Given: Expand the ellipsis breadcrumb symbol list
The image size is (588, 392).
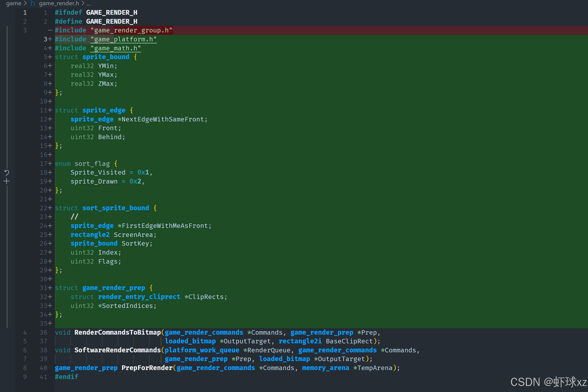Looking at the screenshot, I should [89, 3].
